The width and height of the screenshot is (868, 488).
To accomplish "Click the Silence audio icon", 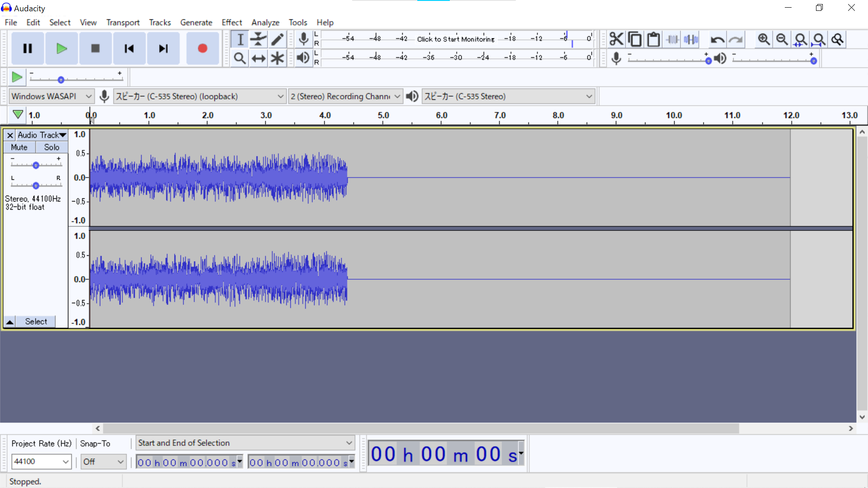I will tap(691, 39).
